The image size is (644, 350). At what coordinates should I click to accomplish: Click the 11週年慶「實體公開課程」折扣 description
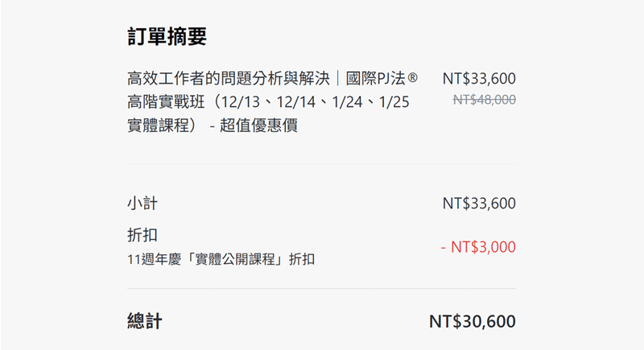point(221,259)
